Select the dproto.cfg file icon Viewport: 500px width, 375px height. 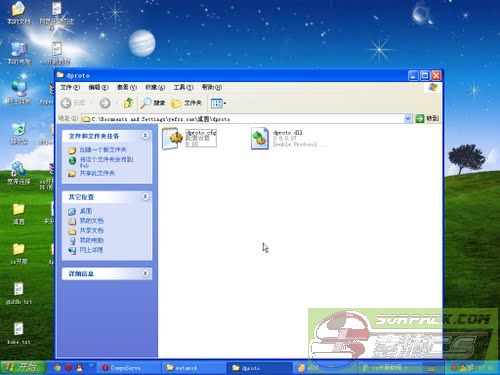pyautogui.click(x=172, y=138)
